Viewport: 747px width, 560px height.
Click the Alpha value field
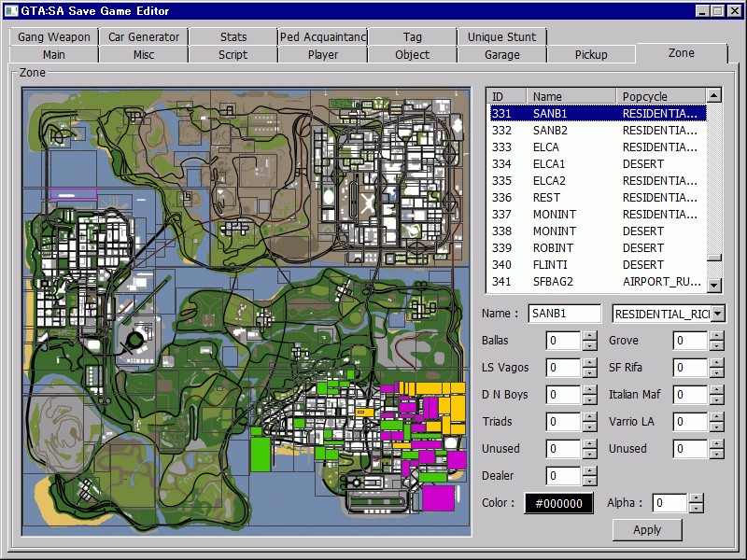click(x=669, y=503)
